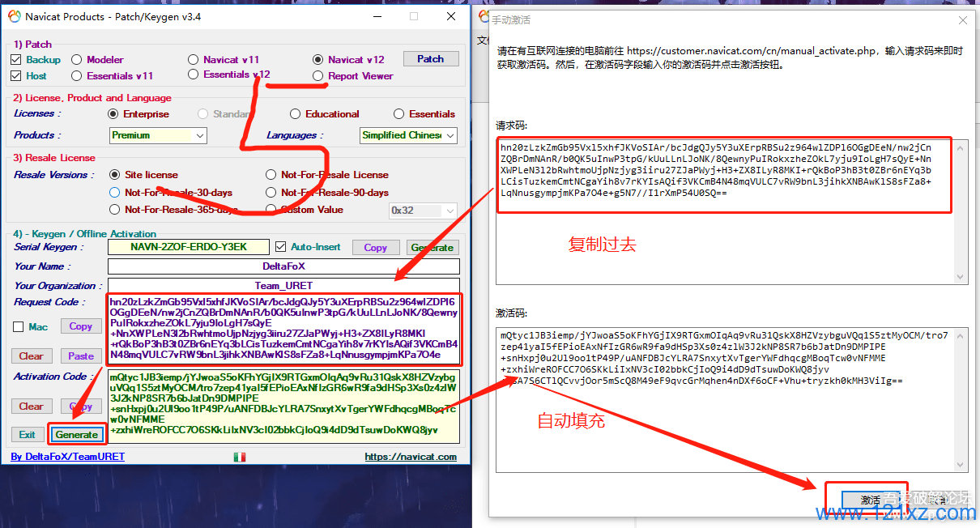
Task: Open the By DeltaFoX/TeamURET link
Action: click(x=68, y=457)
